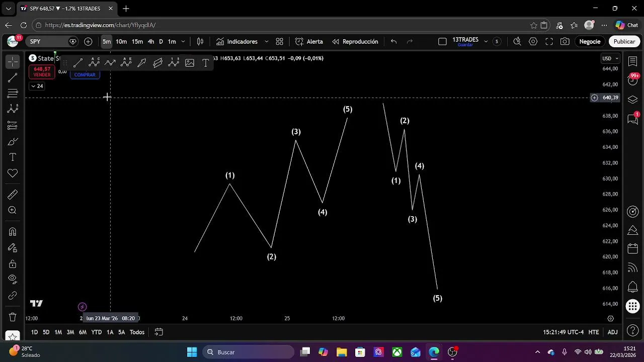Expand the Indicadores favorites dropdown arrow
644x362 pixels.
(x=266, y=42)
